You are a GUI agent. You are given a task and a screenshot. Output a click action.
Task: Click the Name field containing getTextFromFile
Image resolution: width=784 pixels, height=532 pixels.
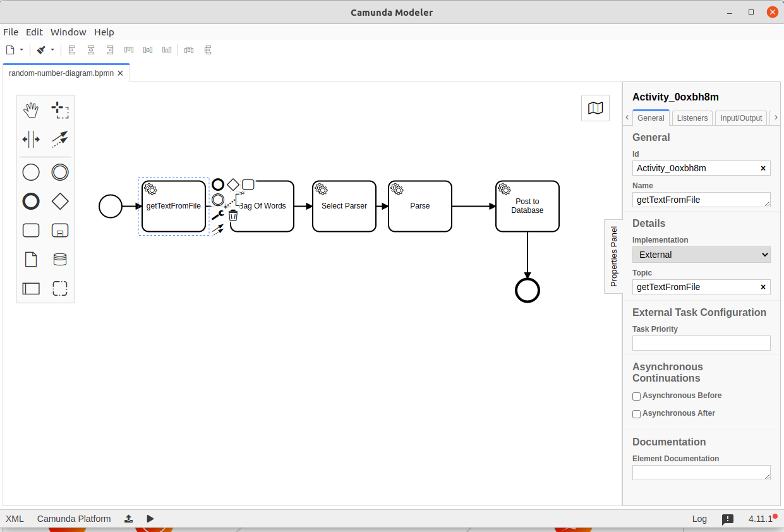coord(701,200)
